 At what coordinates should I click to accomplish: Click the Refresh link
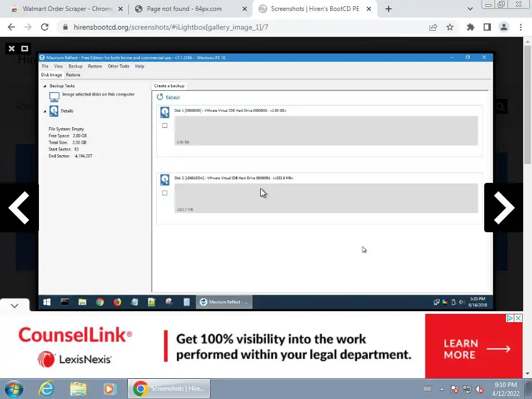172,97
